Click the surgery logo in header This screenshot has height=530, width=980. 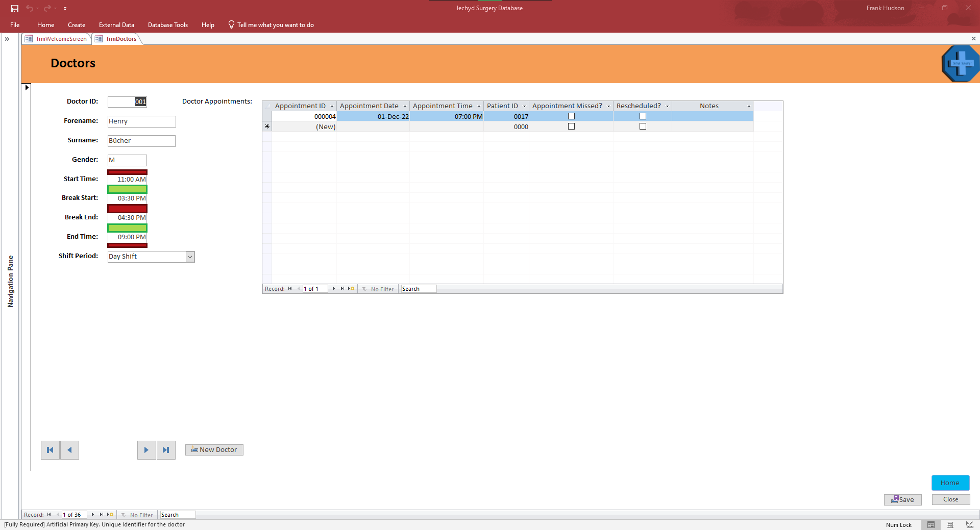(960, 63)
